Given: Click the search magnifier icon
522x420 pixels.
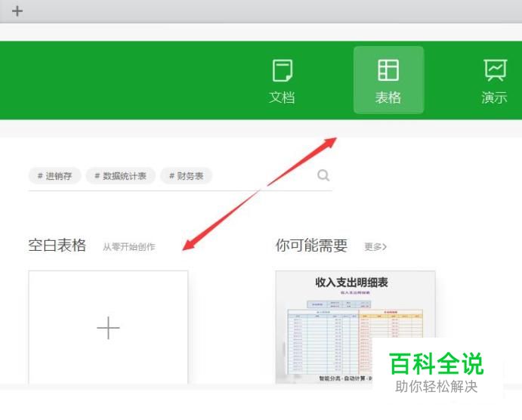Looking at the screenshot, I should 323,175.
